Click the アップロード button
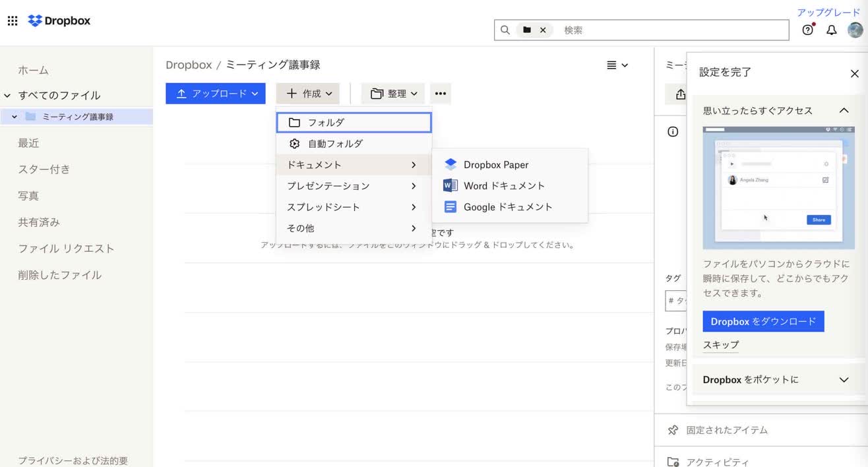The height and width of the screenshot is (467, 868). click(216, 94)
